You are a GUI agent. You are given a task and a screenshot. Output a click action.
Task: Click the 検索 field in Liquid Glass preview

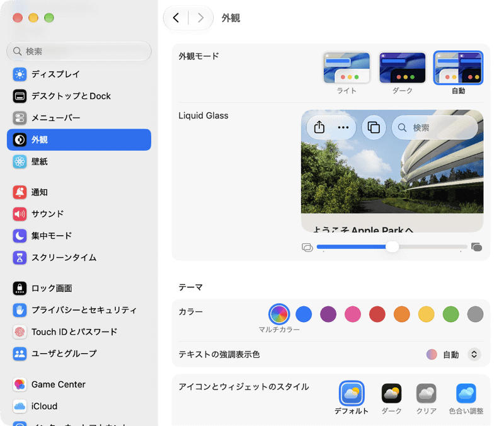(x=435, y=128)
